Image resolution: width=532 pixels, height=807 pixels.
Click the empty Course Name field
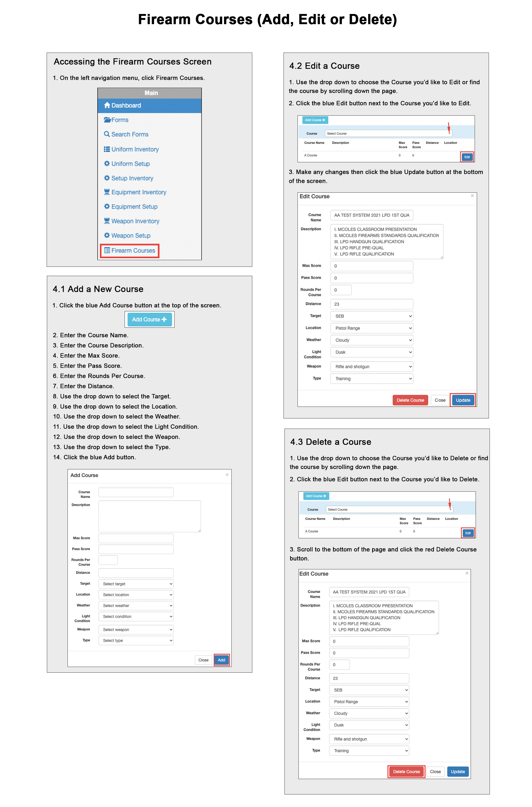(x=136, y=492)
